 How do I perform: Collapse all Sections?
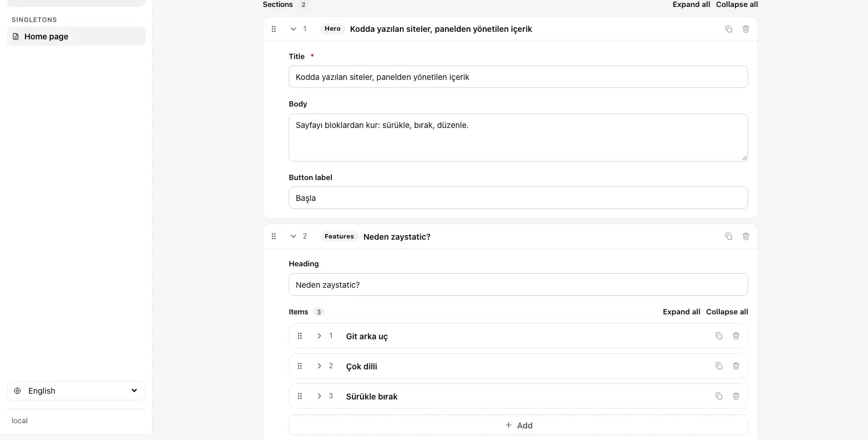click(x=737, y=5)
